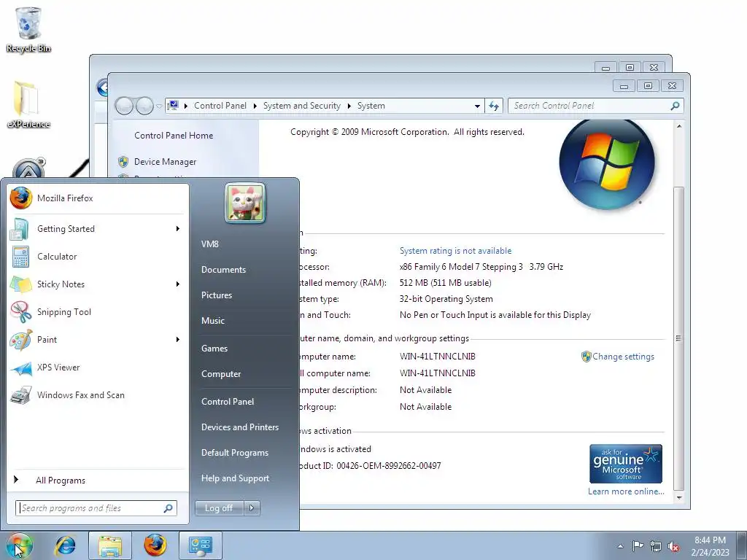747x560 pixels.
Task: Click the Back button of the rear window
Action: (102, 87)
